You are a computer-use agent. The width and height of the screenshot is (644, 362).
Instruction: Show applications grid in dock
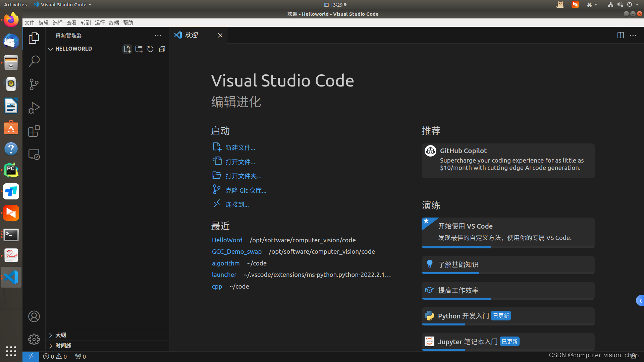pos(11,351)
